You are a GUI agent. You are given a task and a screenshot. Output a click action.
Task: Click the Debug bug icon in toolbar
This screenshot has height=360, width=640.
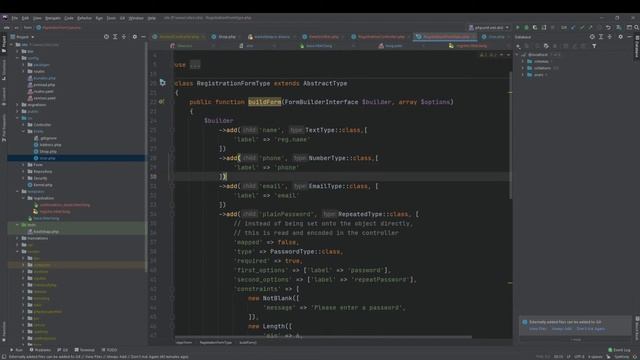[x=526, y=27]
